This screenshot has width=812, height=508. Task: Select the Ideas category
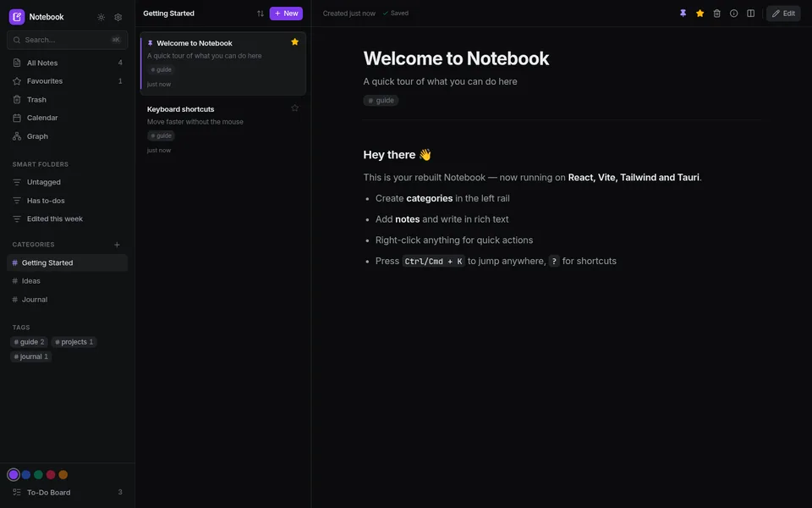pos(68,281)
